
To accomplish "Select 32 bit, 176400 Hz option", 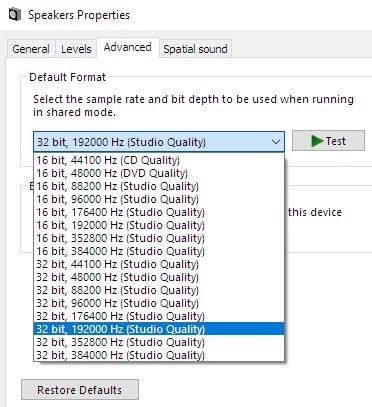I will (x=159, y=316).
